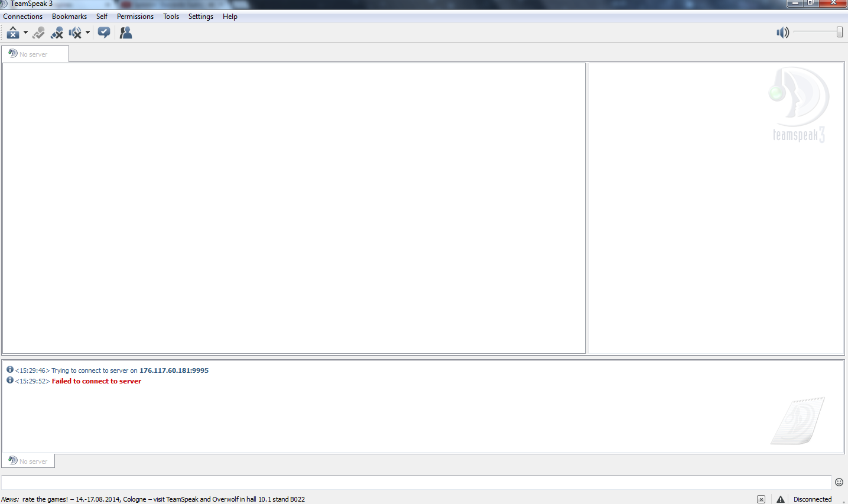Open the Connections menu
The height and width of the screenshot is (504, 848).
23,17
